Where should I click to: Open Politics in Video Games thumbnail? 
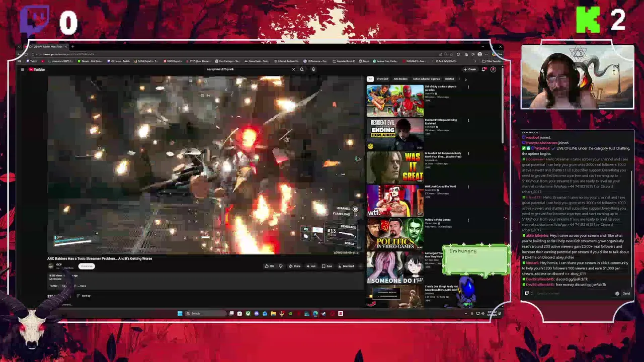point(395,233)
